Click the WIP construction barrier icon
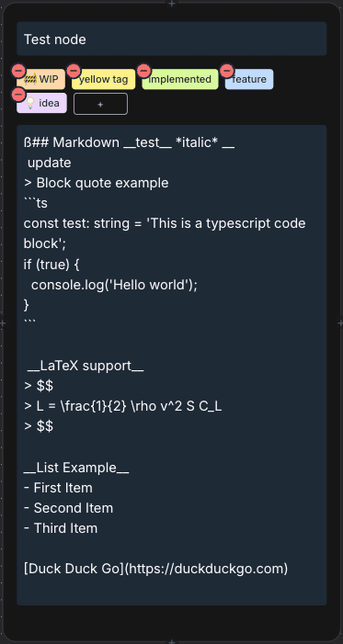The width and height of the screenshot is (343, 644). coord(30,79)
